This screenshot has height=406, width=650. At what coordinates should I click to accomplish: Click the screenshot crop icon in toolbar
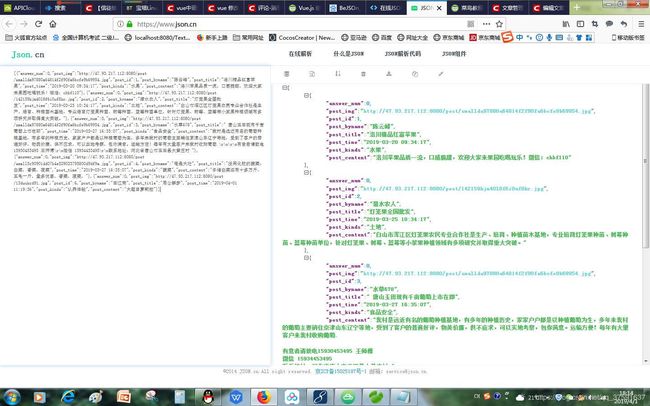coord(595,24)
